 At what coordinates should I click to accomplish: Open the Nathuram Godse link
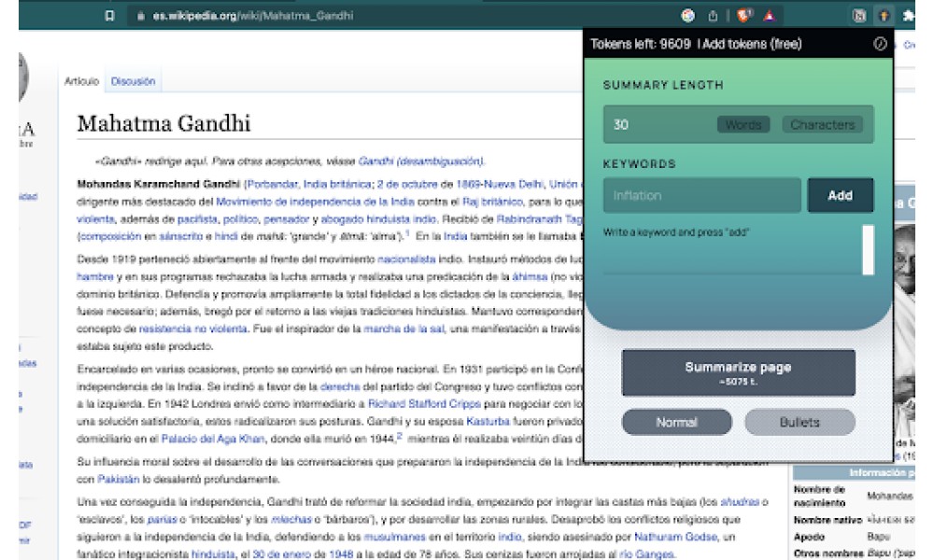(675, 537)
